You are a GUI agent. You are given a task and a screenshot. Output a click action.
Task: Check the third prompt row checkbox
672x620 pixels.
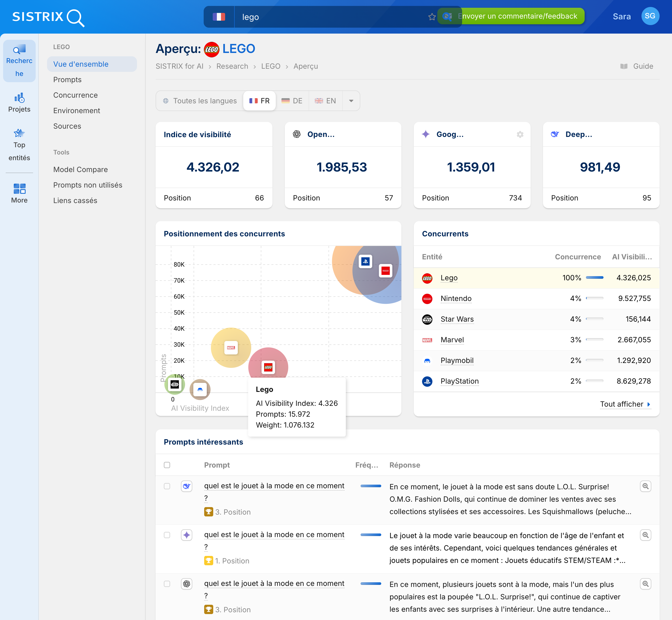coord(167,584)
